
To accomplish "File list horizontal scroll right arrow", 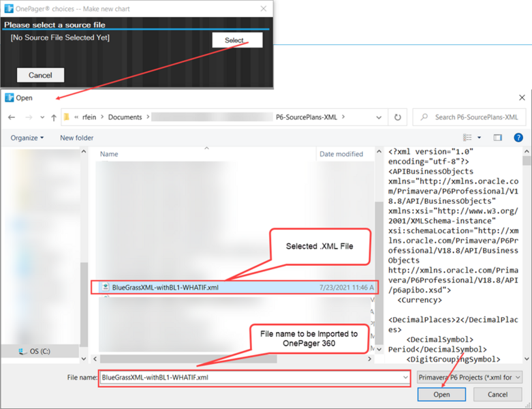I will [369, 359].
